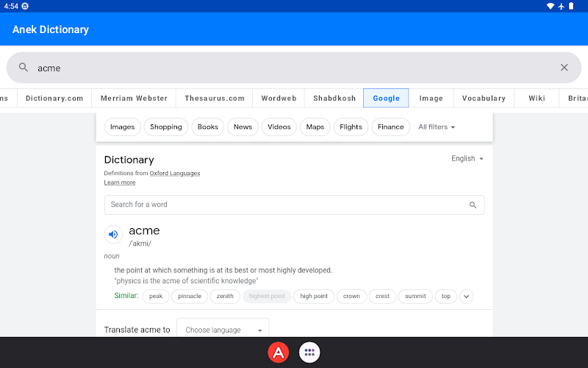Filter results by Flights
This screenshot has height=368, width=588.
(x=351, y=127)
